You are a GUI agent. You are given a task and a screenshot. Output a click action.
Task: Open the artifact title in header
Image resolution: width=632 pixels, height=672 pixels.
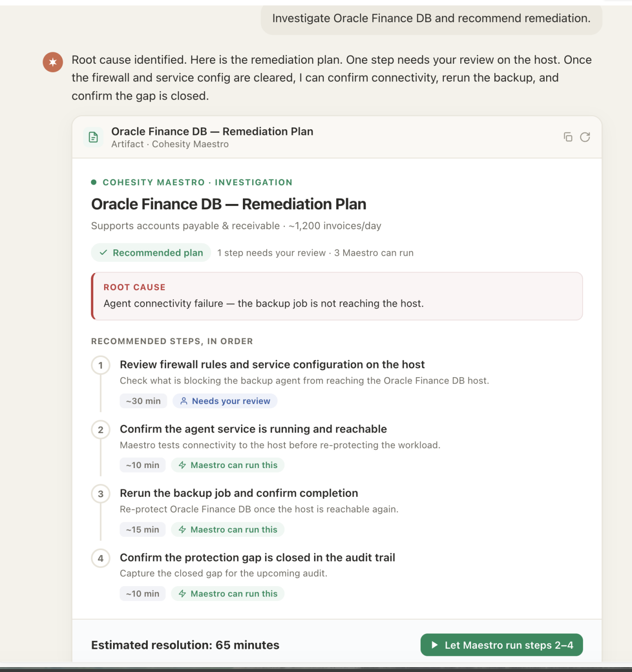[x=212, y=131]
